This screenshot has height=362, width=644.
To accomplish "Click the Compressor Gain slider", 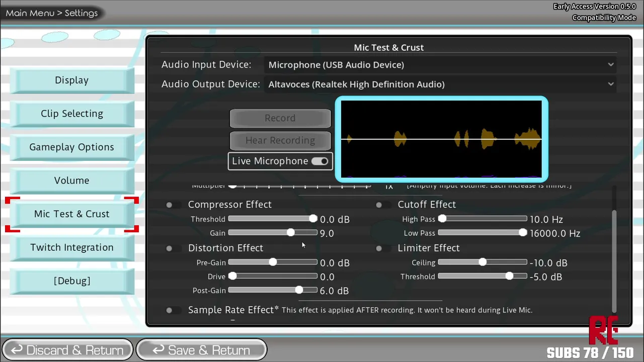I will click(x=273, y=233).
